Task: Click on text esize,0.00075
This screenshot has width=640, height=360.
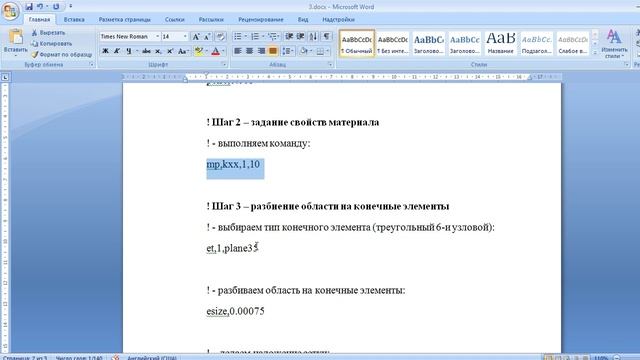Action: [236, 311]
